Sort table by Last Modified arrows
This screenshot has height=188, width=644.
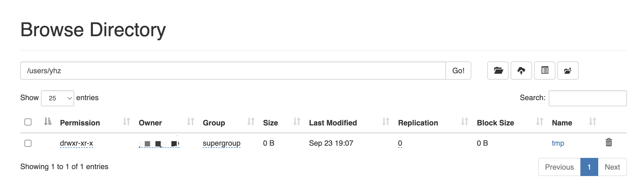pos(386,122)
